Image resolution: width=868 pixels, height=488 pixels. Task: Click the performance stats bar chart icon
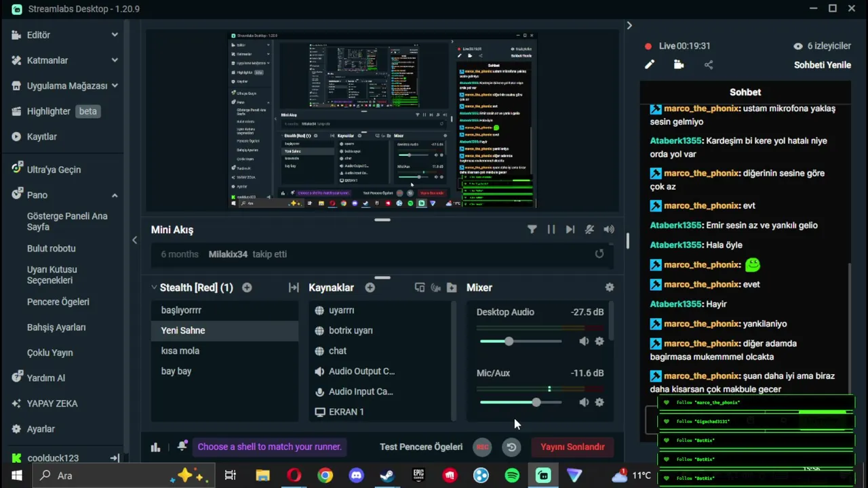[x=156, y=447]
